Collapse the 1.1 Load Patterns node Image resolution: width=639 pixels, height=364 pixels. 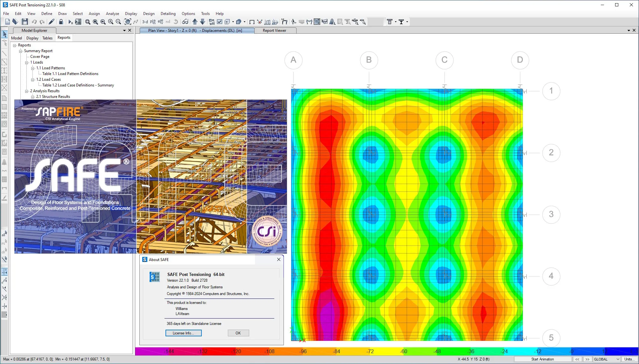pyautogui.click(x=33, y=68)
